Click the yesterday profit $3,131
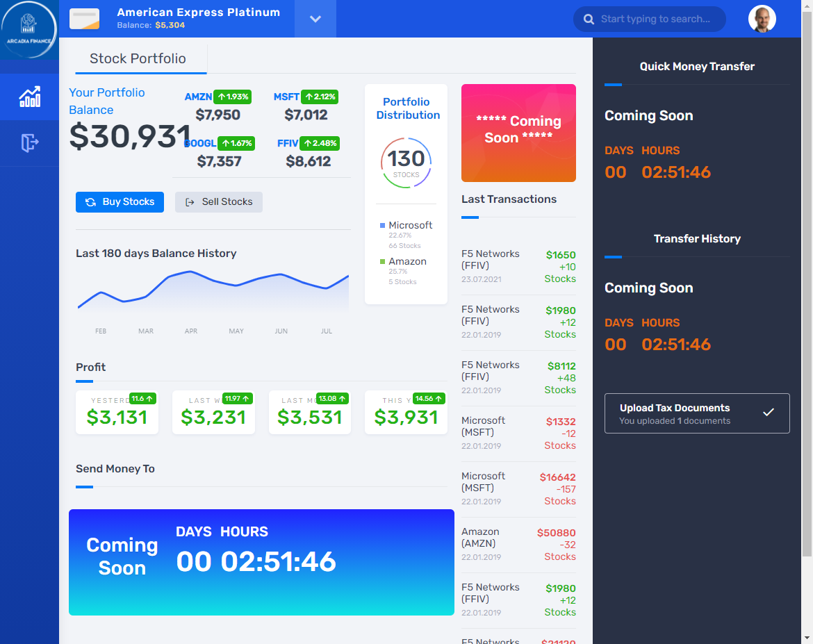This screenshot has width=813, height=644. coord(117,418)
